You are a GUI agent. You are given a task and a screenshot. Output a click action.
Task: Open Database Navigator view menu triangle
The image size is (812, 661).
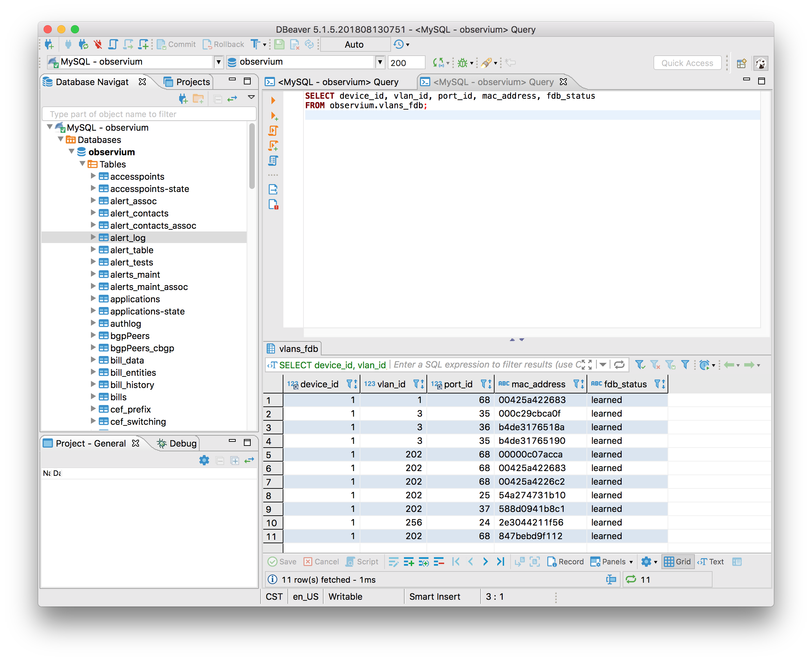(251, 97)
